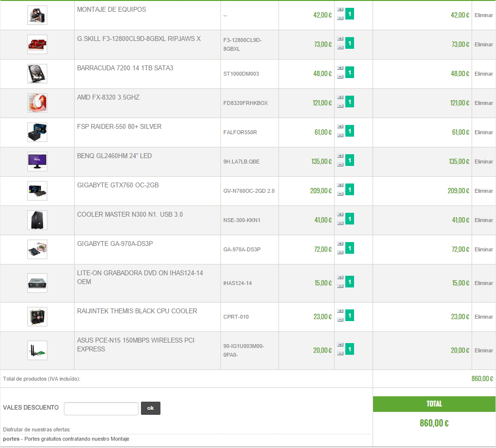Click Eliminar on BENQ GL2460HM row
Screen dimensions: 496x448
coord(483,162)
